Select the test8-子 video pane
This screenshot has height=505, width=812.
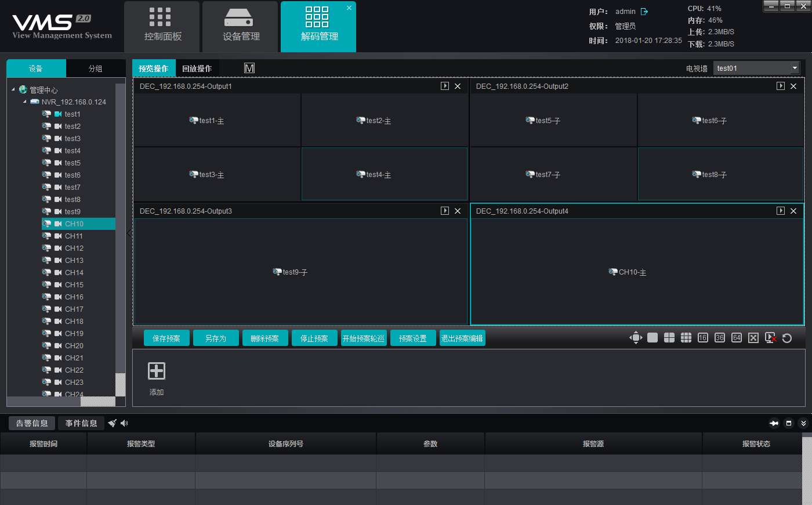click(721, 174)
